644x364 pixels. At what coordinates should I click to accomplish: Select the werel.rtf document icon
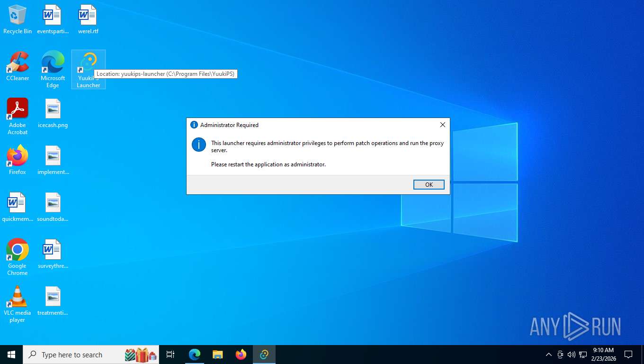click(x=88, y=19)
